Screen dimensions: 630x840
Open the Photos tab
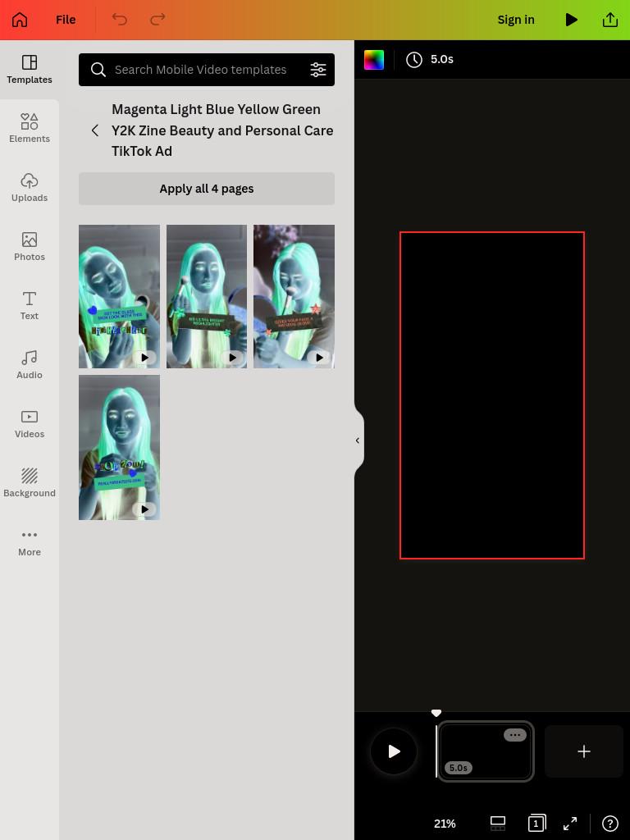[x=30, y=246]
